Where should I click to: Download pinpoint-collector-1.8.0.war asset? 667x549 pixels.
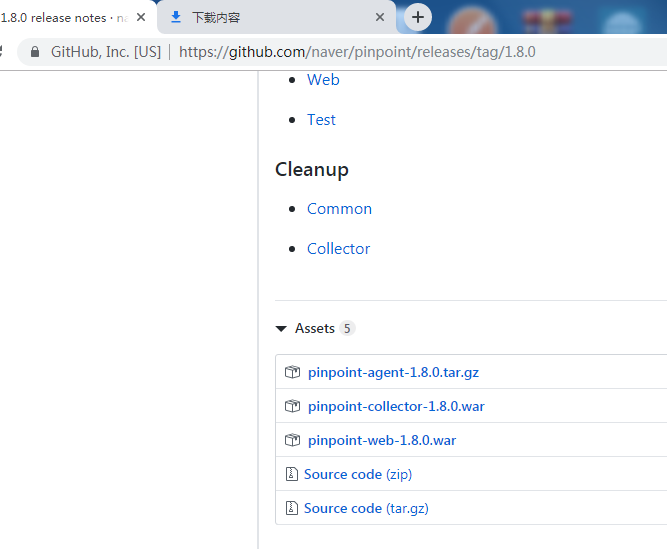tap(396, 406)
